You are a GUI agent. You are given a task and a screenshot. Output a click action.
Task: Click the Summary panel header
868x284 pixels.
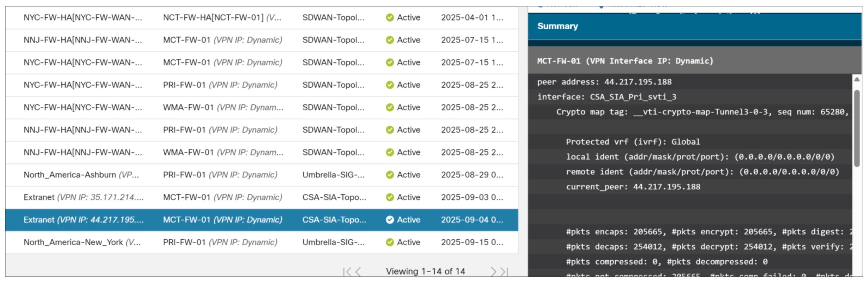coord(558,26)
